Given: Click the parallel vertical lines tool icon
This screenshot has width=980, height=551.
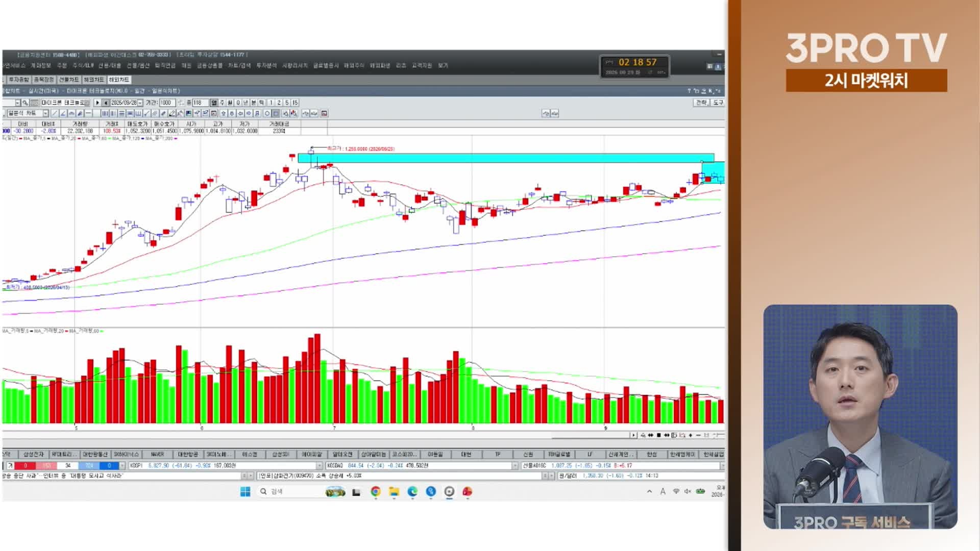Looking at the screenshot, I should [105, 113].
